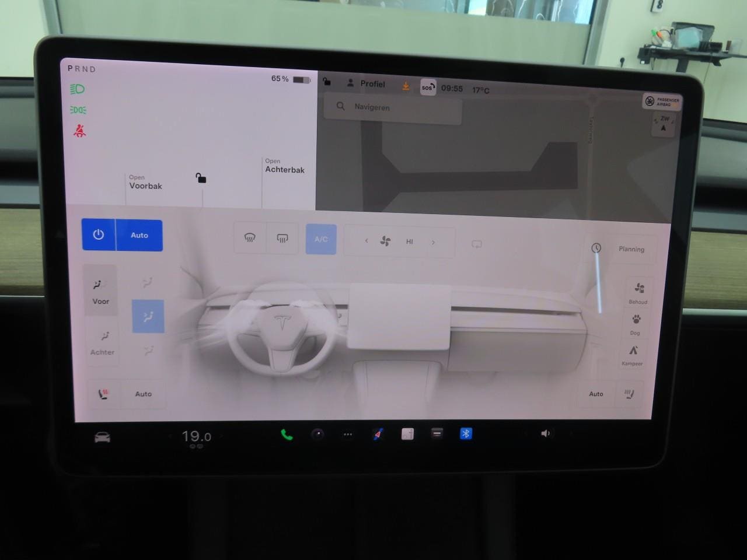
Task: Tap the SOS emergency icon
Action: pyautogui.click(x=428, y=87)
